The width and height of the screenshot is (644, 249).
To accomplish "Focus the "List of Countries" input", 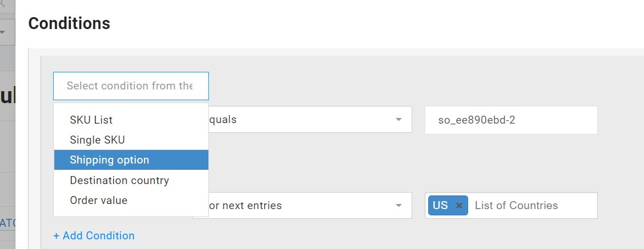I will tap(530, 206).
